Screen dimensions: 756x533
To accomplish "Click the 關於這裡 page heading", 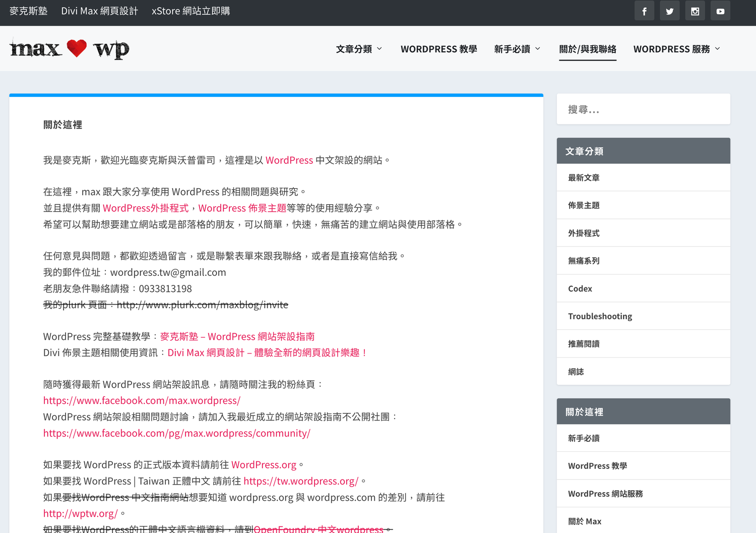I will pyautogui.click(x=62, y=125).
